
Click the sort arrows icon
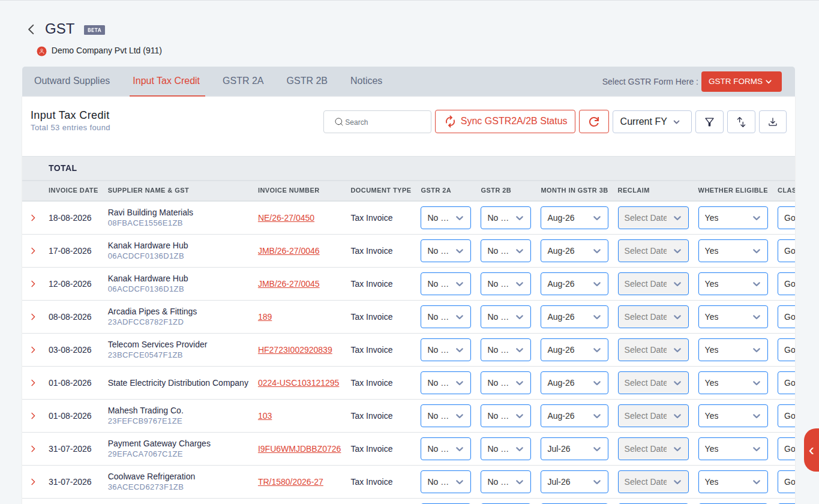pyautogui.click(x=741, y=122)
